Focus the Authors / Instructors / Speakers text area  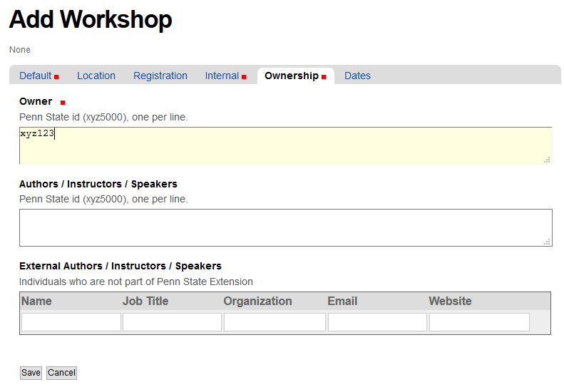click(285, 227)
